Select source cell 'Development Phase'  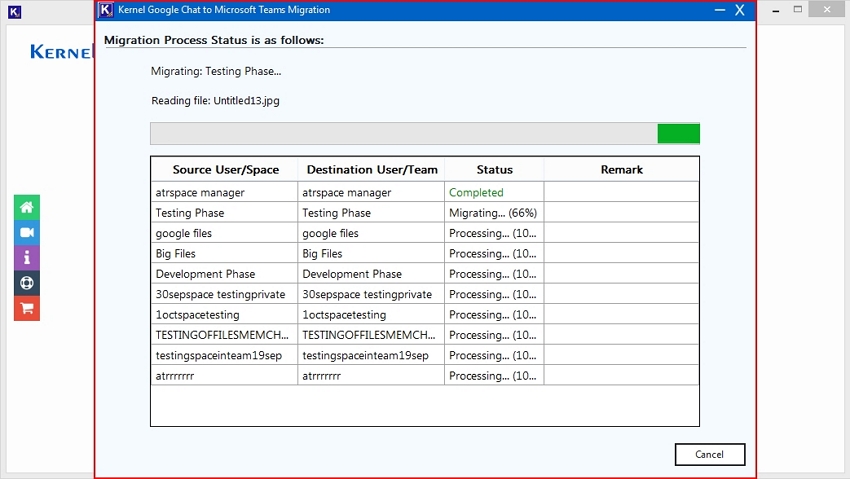pos(224,274)
